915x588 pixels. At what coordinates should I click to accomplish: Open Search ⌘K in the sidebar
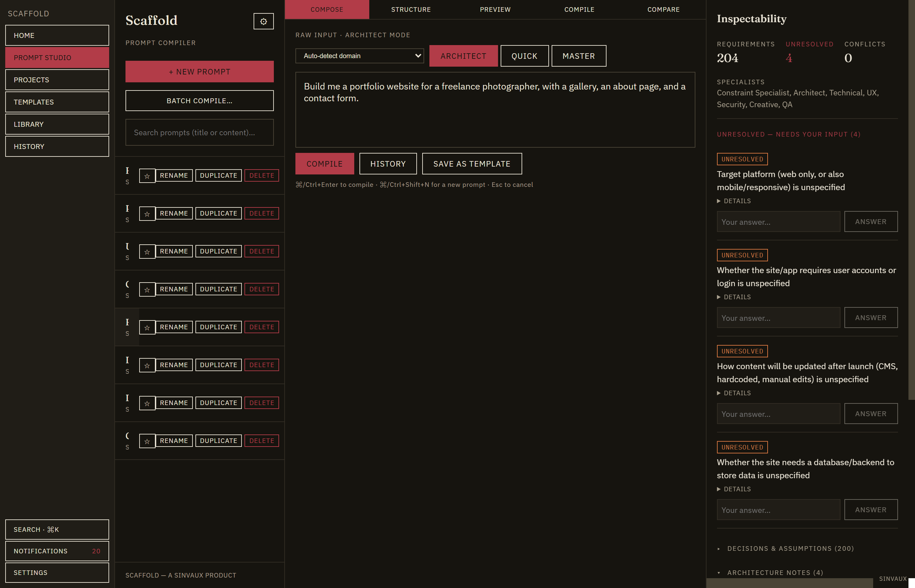pyautogui.click(x=57, y=530)
